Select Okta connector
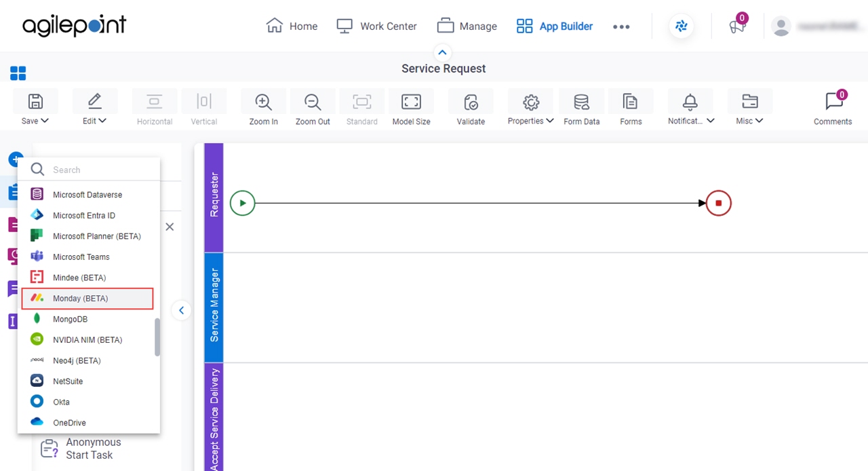Viewport: 868px width, 471px height. click(x=88, y=402)
